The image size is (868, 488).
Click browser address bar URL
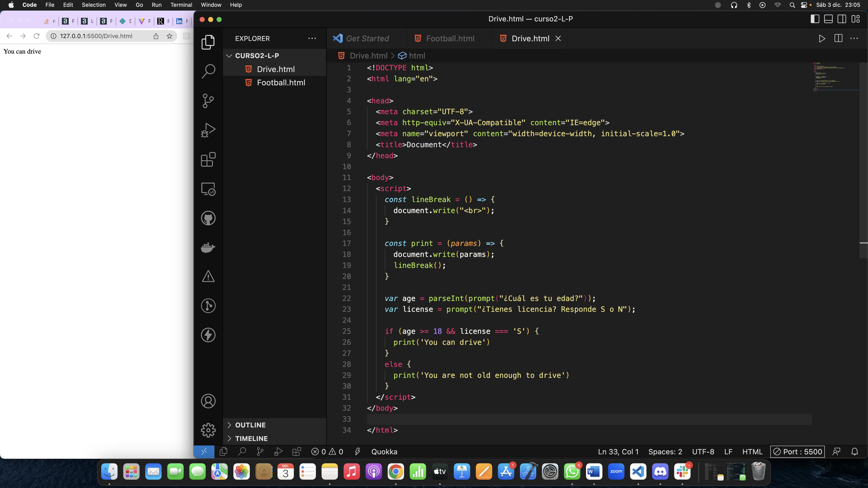(x=96, y=36)
